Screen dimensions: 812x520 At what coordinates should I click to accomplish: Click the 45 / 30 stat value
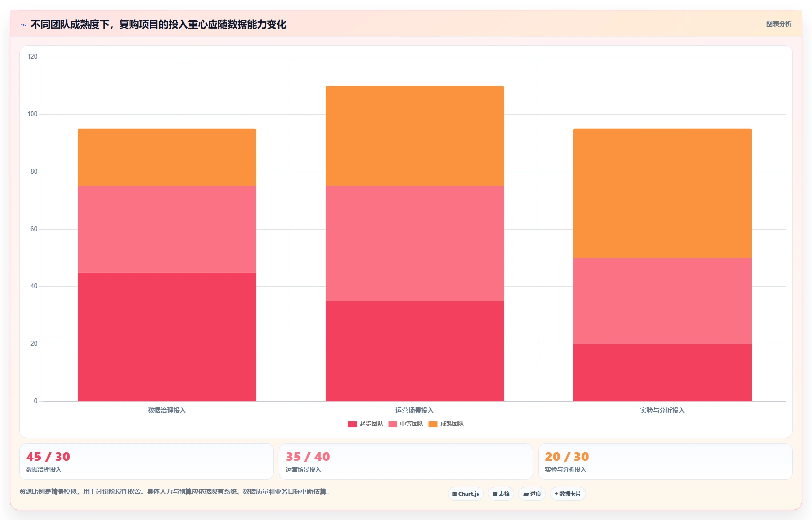(48, 457)
